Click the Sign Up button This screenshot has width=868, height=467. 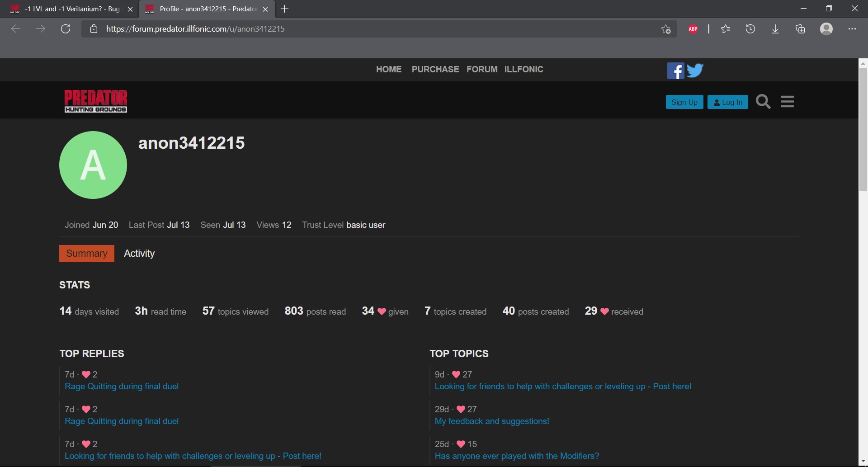click(x=684, y=102)
